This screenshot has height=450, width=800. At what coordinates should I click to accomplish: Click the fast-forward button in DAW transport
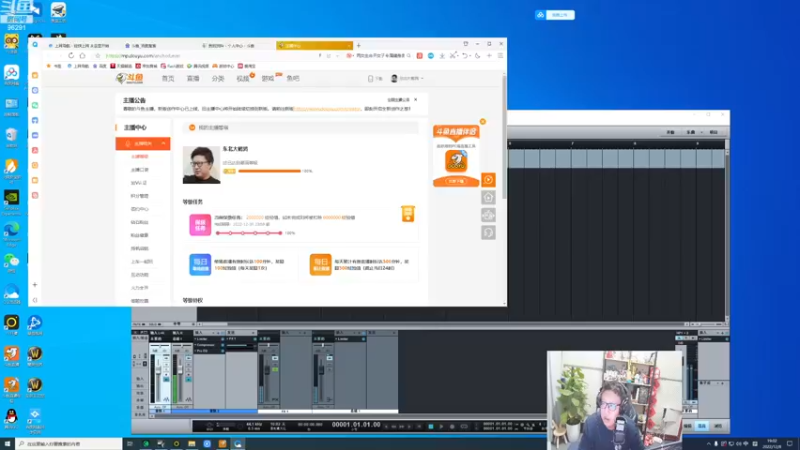402,427
